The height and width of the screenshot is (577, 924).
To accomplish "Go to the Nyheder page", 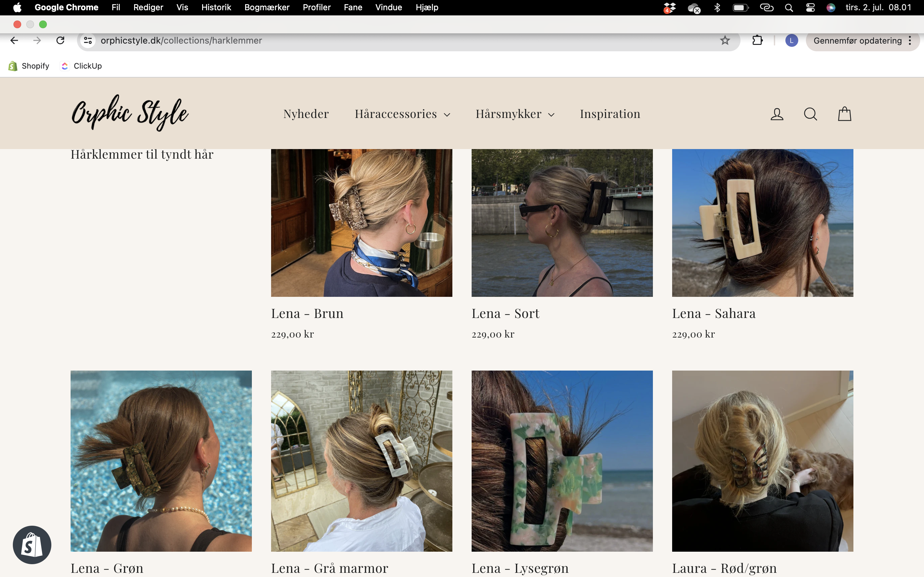I will pyautogui.click(x=306, y=114).
